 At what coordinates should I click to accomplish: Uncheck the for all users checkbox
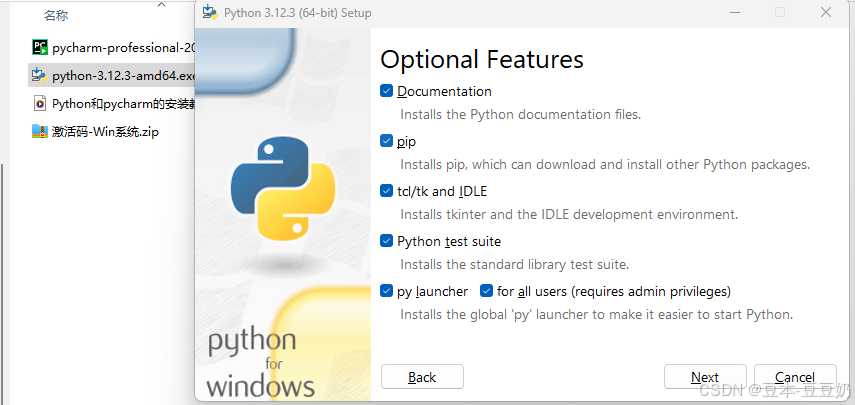tap(486, 291)
